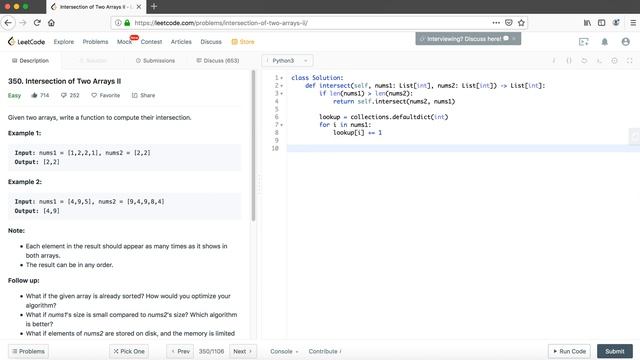Share this problem

pos(143,95)
